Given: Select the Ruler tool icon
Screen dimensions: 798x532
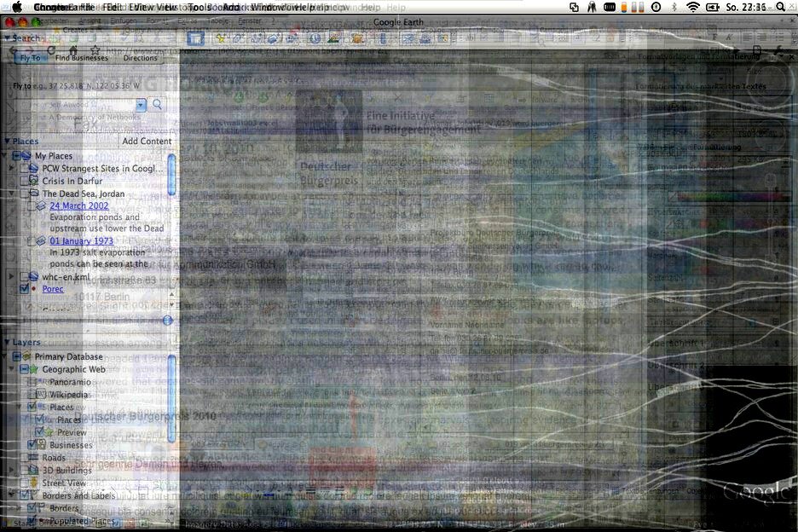Looking at the screenshot, I should coord(383,38).
